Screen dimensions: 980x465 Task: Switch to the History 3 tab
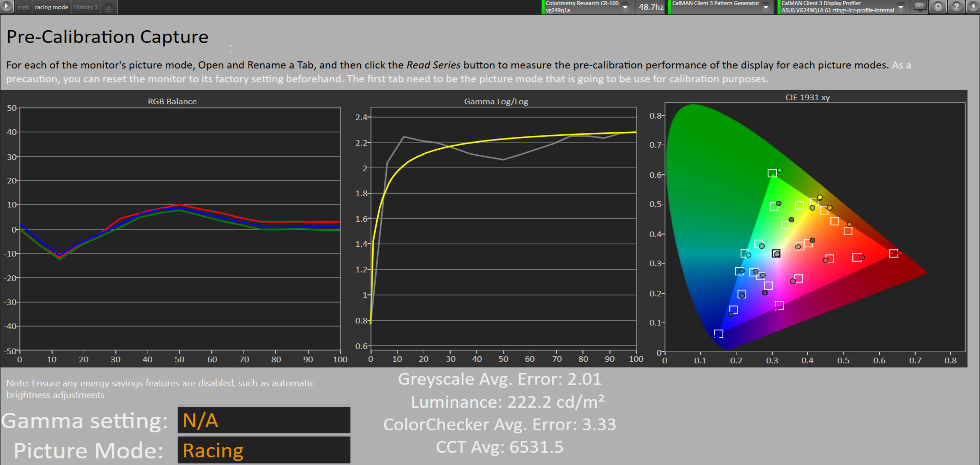coord(85,7)
